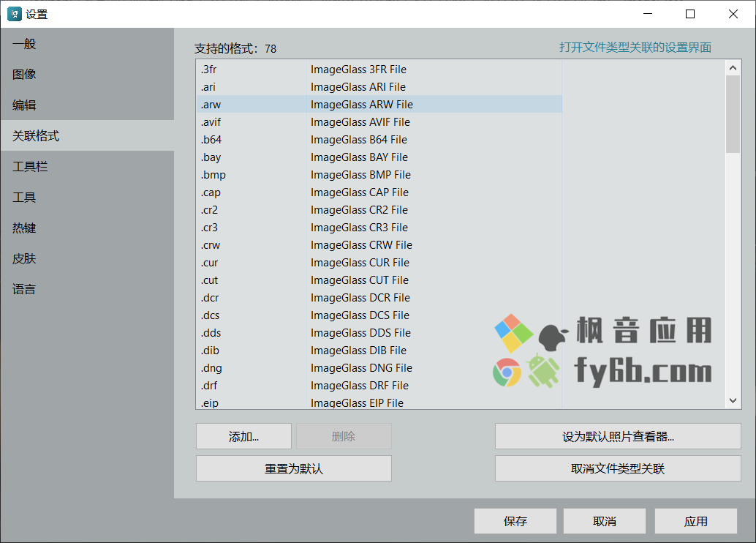This screenshot has width=756, height=543.
Task: Switch to the 热键 tab
Action: point(87,228)
